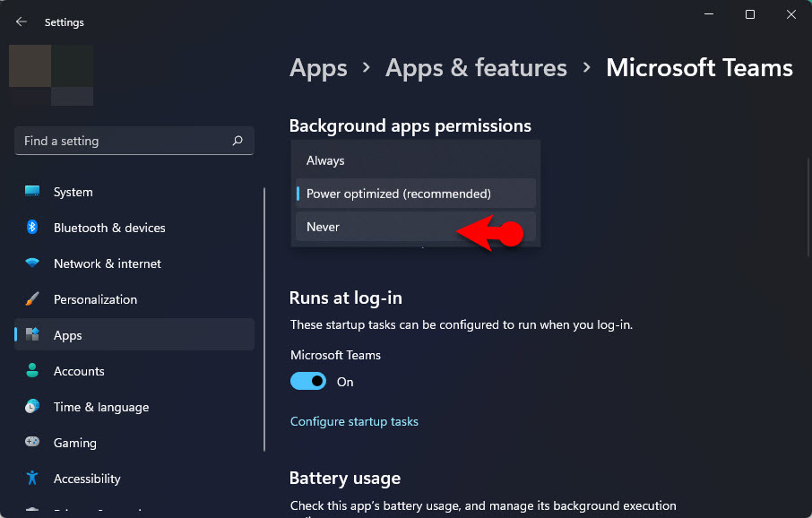Choose Power optimized (recommended) option

click(415, 194)
